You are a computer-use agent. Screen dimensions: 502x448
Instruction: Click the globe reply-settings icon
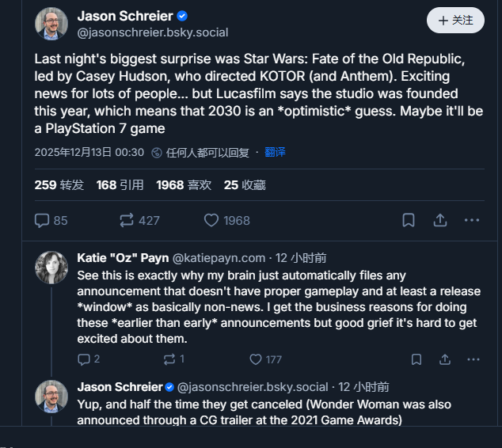pos(157,152)
